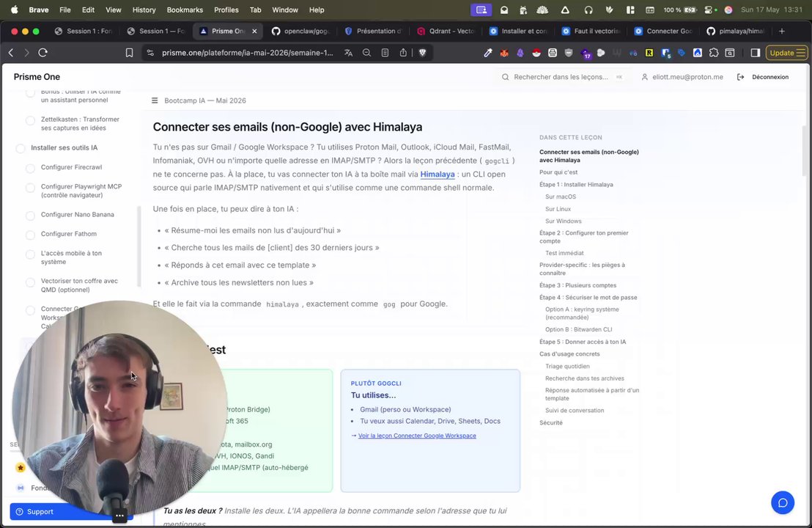Follow the Himalaya hyperlink in the intro

437,174
